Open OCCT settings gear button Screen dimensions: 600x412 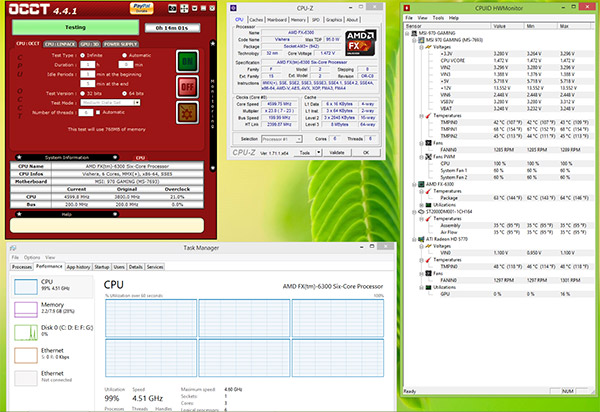[188, 112]
